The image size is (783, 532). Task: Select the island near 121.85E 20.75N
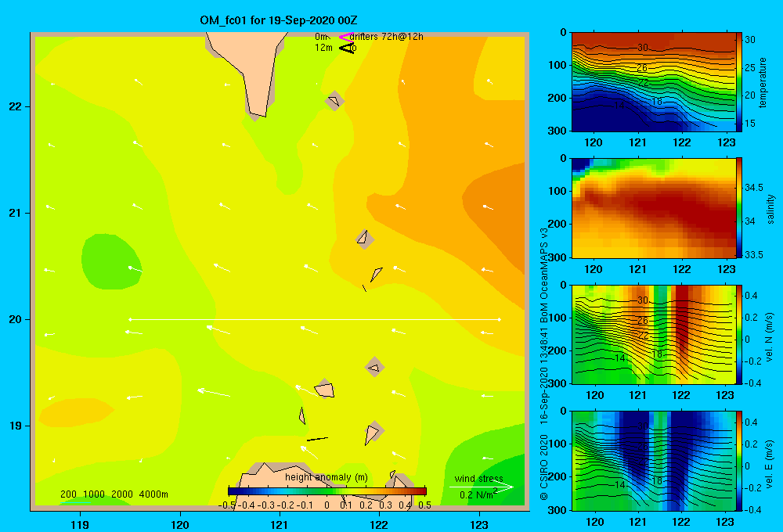pos(365,239)
